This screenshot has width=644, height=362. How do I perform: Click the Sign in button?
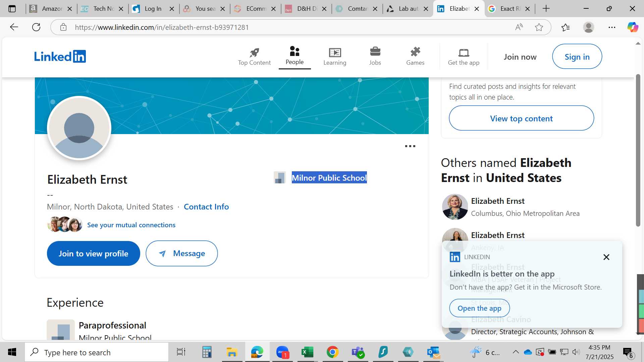(577, 57)
